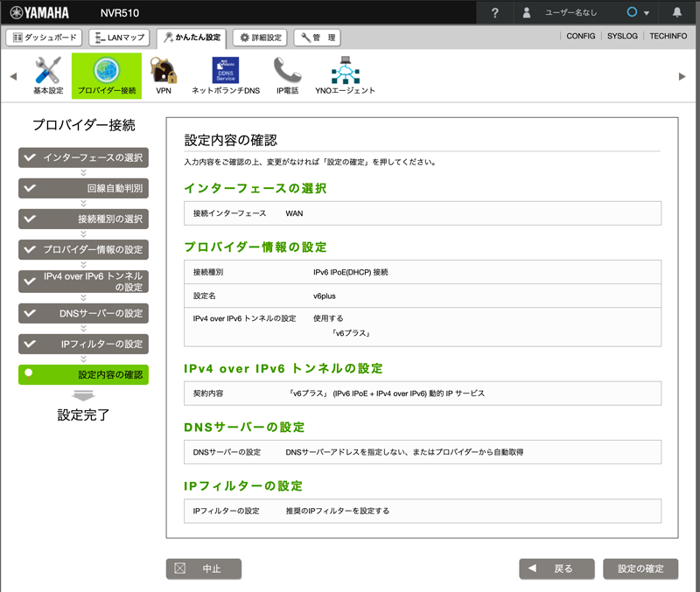
Task: Open the ネットボランチDNS icon
Action: [x=226, y=75]
